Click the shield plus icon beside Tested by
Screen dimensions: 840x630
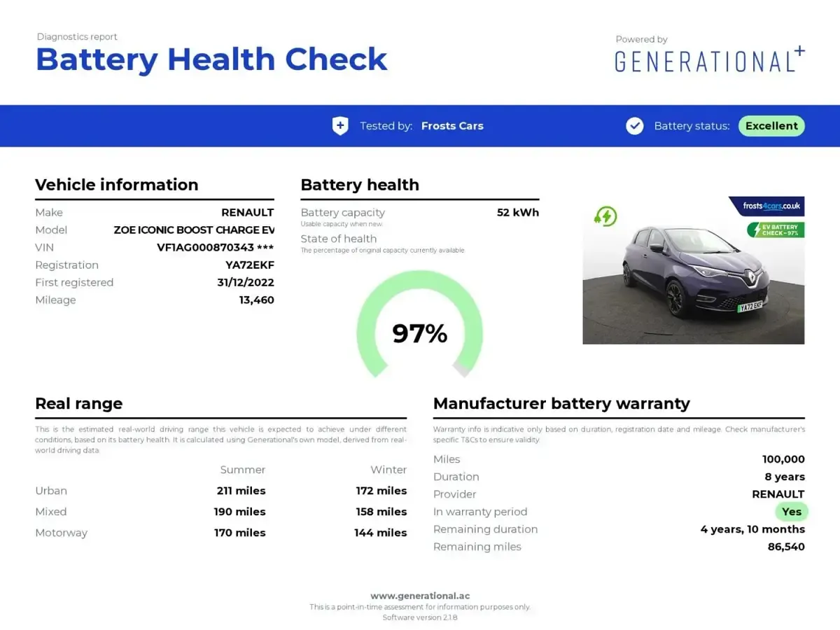pyautogui.click(x=340, y=126)
